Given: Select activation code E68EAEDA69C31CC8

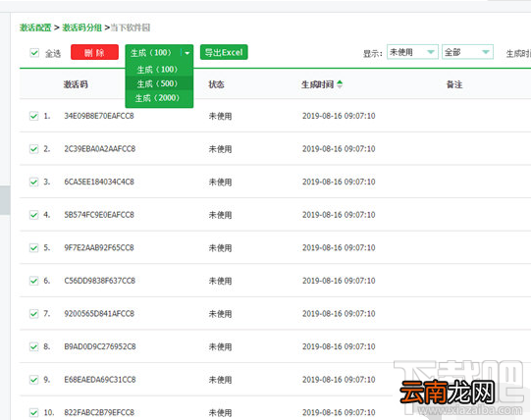Looking at the screenshot, I should (x=100, y=380).
